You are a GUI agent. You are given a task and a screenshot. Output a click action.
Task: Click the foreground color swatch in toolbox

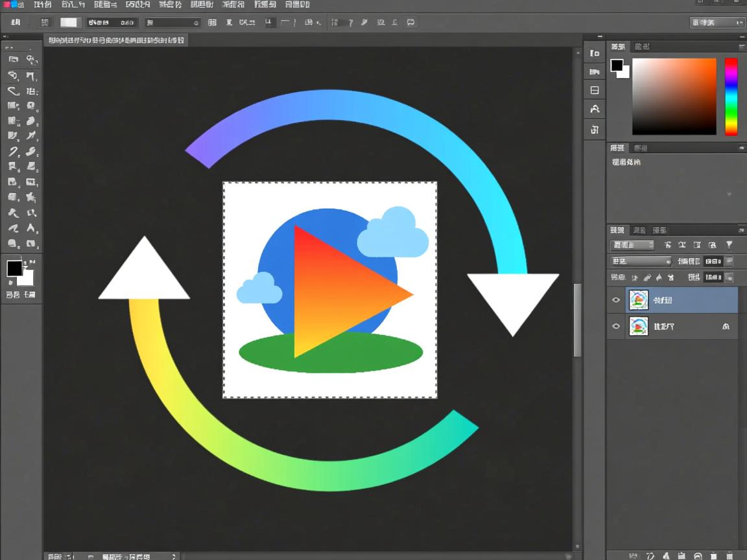point(14,268)
